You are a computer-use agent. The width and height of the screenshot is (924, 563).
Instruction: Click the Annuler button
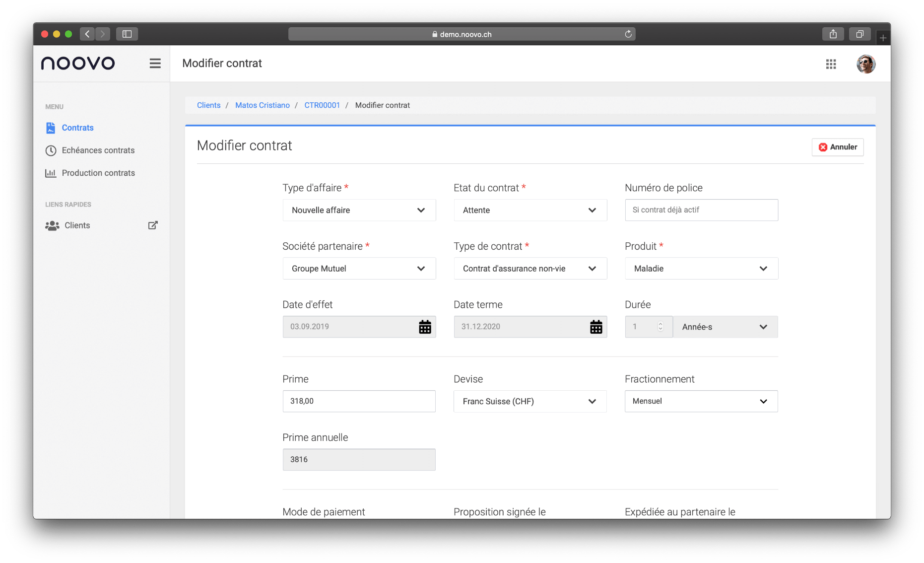(838, 147)
